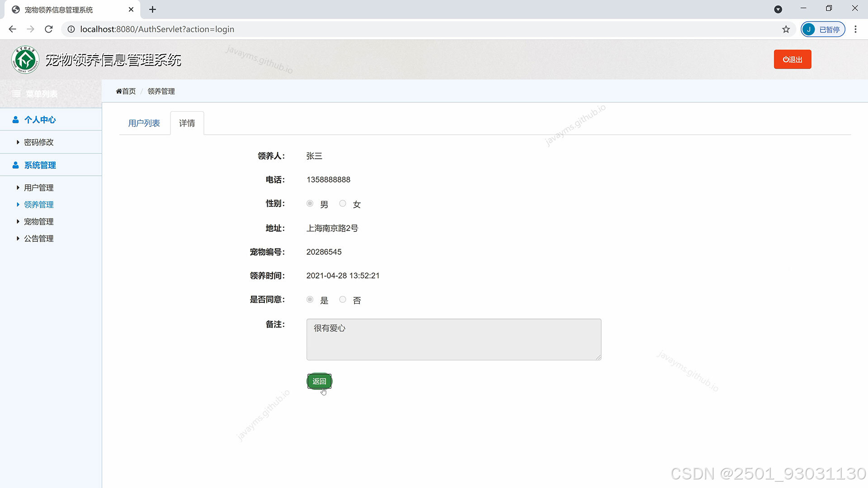Expand the 领养管理 menu arrow
This screenshot has height=488, width=868.
click(x=18, y=205)
